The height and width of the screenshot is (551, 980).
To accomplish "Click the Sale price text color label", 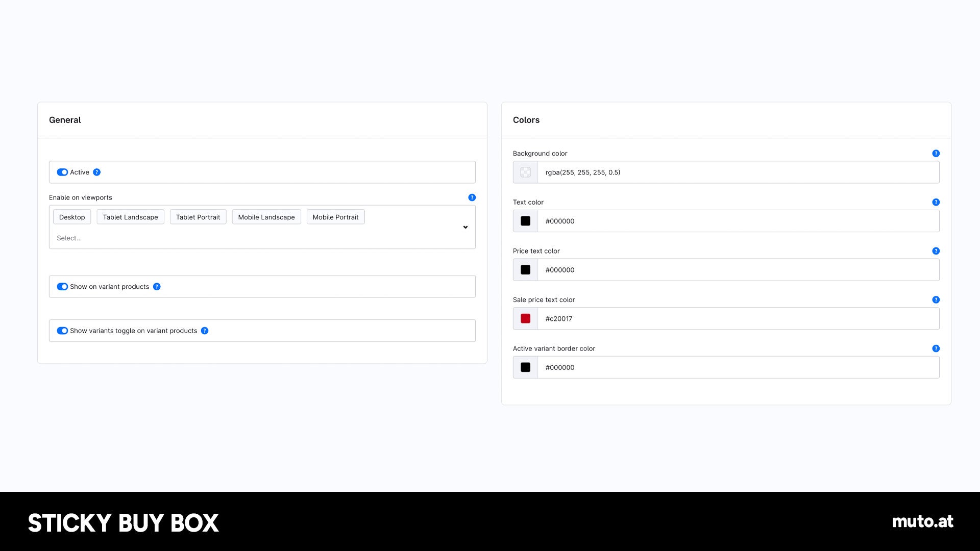I will pyautogui.click(x=544, y=300).
